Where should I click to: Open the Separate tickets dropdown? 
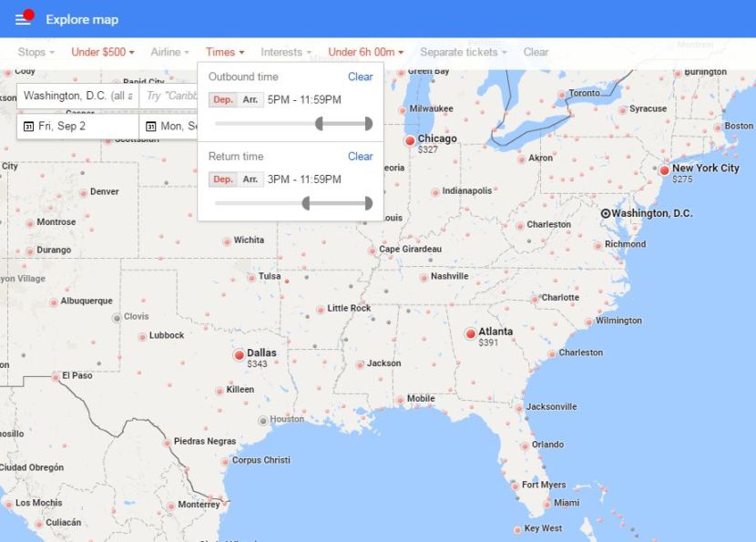coord(464,52)
